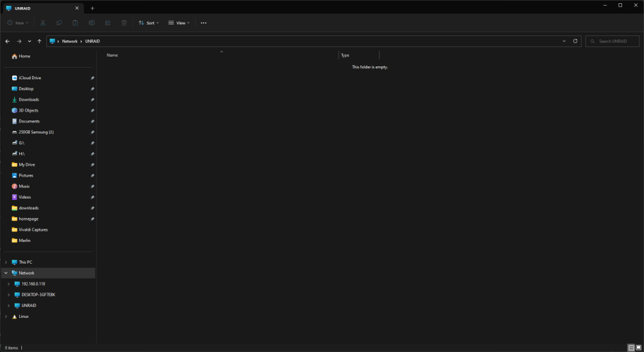Click the Copy icon in toolbar

click(x=59, y=23)
